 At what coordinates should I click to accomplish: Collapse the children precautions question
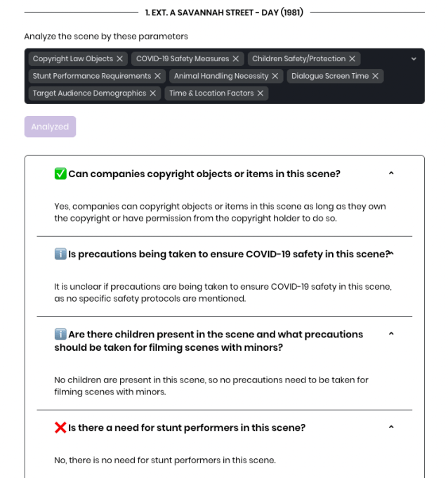tap(391, 334)
